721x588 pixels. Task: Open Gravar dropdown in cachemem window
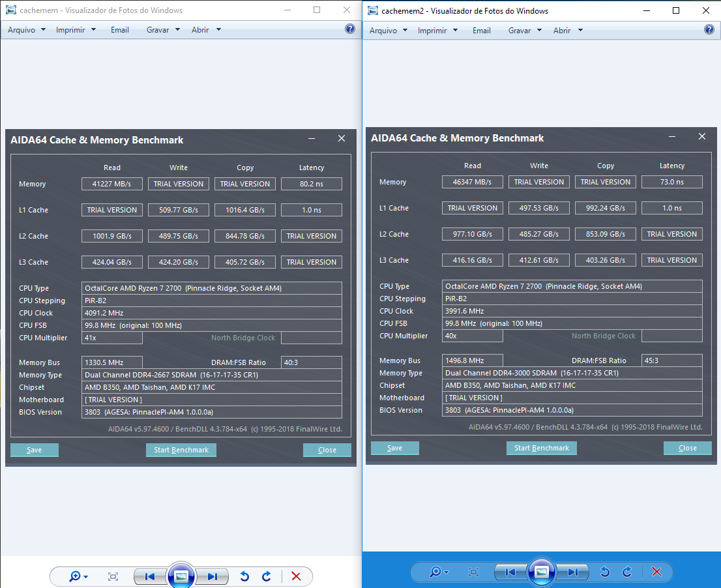point(163,30)
